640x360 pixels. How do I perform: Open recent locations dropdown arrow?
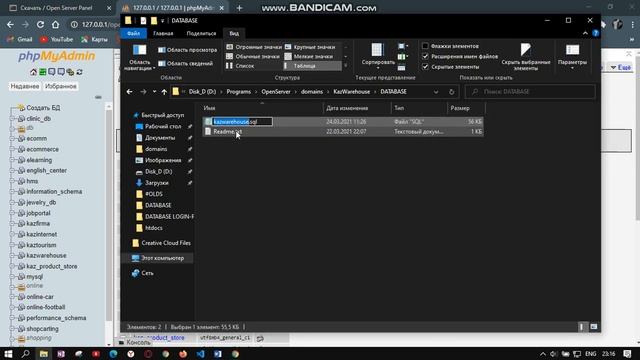tap(154, 92)
